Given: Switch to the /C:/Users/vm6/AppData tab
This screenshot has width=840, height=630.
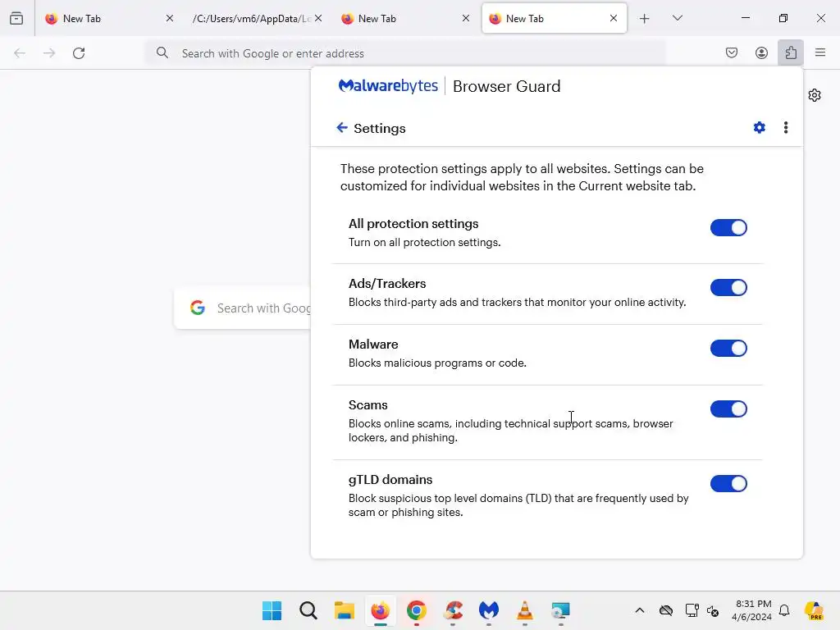Looking at the screenshot, I should pyautogui.click(x=257, y=18).
